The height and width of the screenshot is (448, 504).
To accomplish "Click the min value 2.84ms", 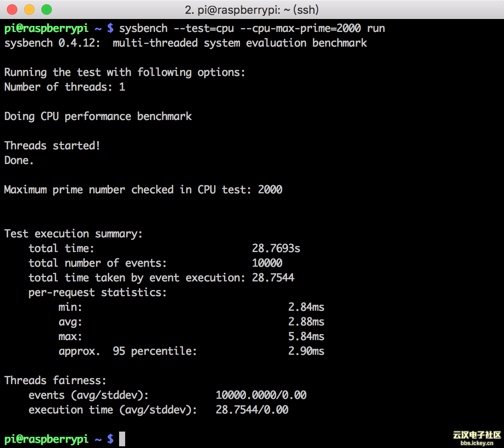I will tap(306, 307).
